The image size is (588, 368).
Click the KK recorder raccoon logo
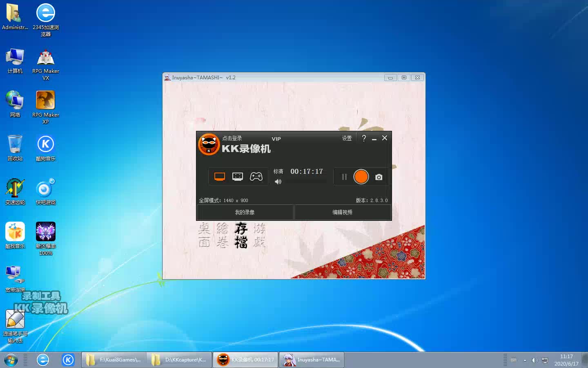tap(209, 144)
